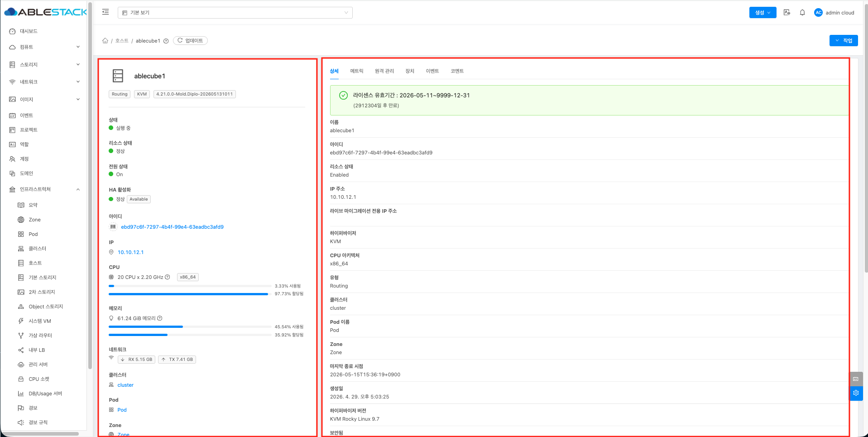Open the 기본 보기 view dropdown

coord(235,13)
